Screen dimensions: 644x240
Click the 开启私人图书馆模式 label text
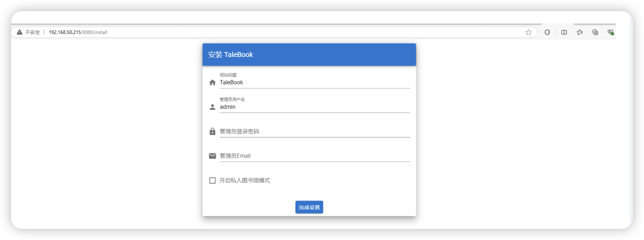(x=244, y=180)
